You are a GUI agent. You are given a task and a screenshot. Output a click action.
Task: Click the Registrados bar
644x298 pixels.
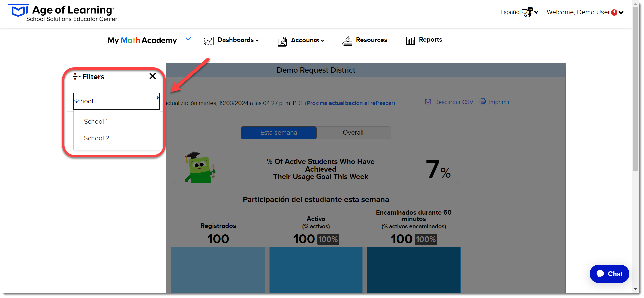point(218,270)
